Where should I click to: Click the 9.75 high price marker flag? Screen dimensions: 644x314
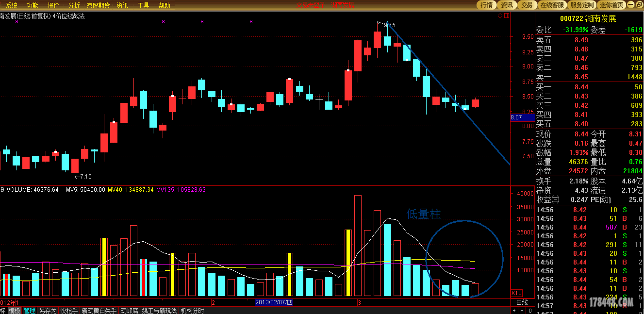tap(380, 23)
